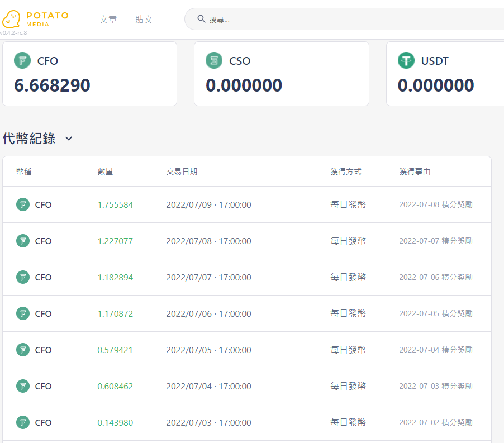Click the date 2022/07/03 · 17:00:00
This screenshot has width=504, height=443.
pos(208,423)
